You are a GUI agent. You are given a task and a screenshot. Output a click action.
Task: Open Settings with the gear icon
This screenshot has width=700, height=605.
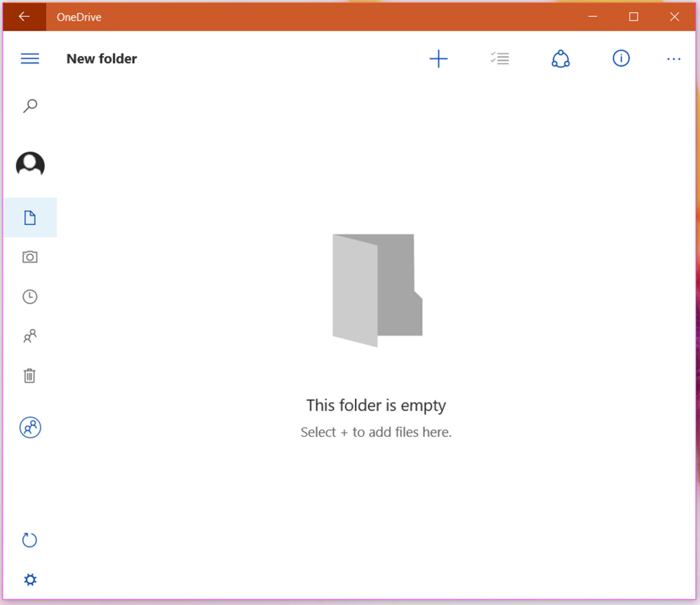pyautogui.click(x=30, y=579)
